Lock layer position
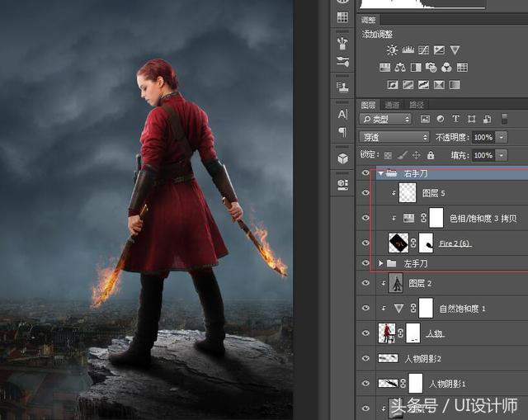Image resolution: width=528 pixels, height=420 pixels. [417, 155]
